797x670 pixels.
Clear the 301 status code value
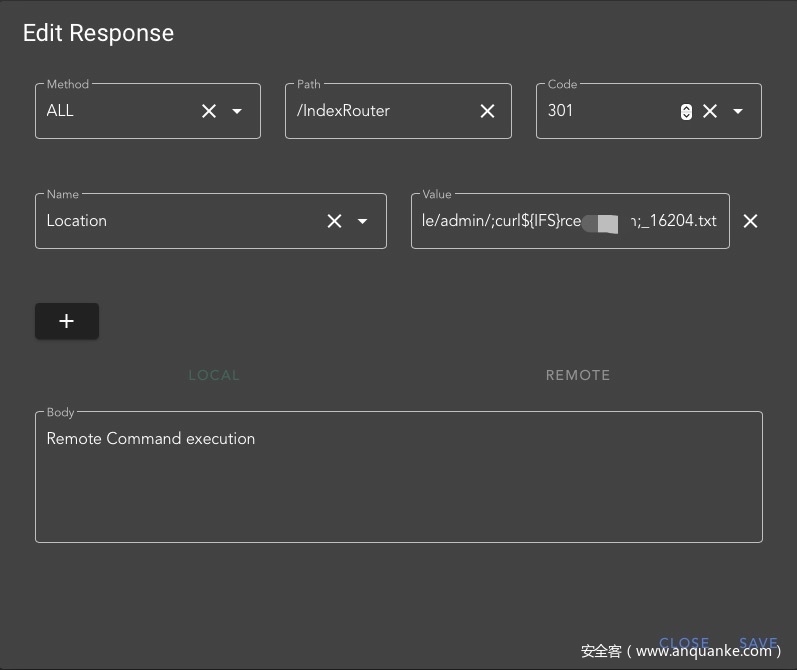(710, 111)
